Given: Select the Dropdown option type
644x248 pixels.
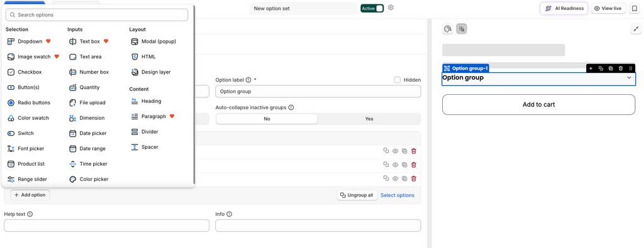Looking at the screenshot, I should [30, 41].
